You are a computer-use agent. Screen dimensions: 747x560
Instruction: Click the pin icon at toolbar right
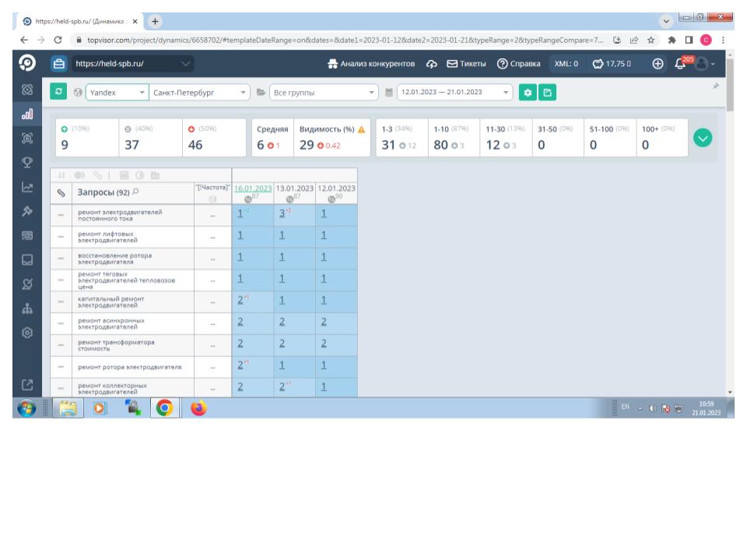pos(716,86)
